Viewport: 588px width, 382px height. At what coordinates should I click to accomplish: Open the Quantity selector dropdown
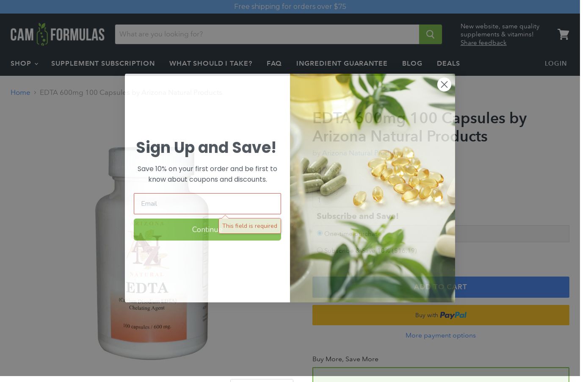click(x=337, y=197)
